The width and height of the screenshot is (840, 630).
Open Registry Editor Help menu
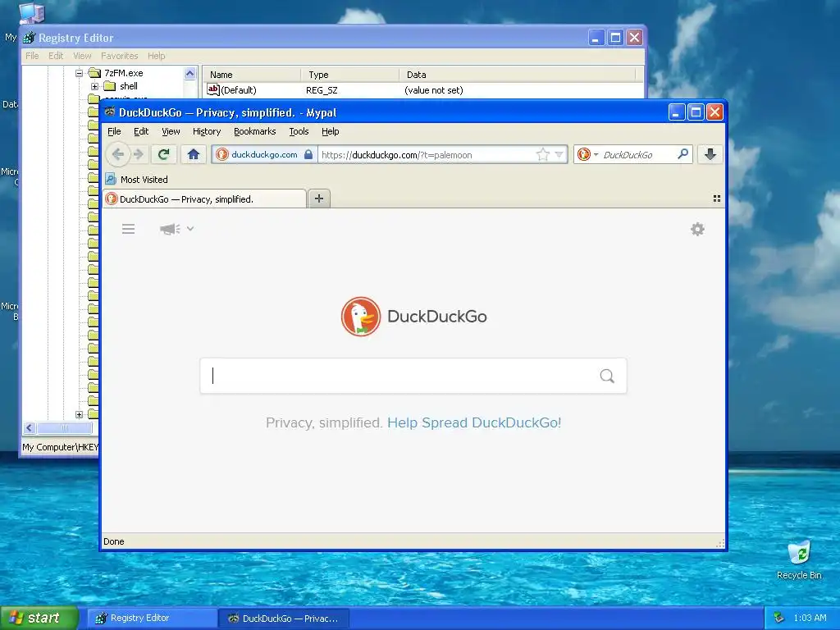tap(157, 56)
